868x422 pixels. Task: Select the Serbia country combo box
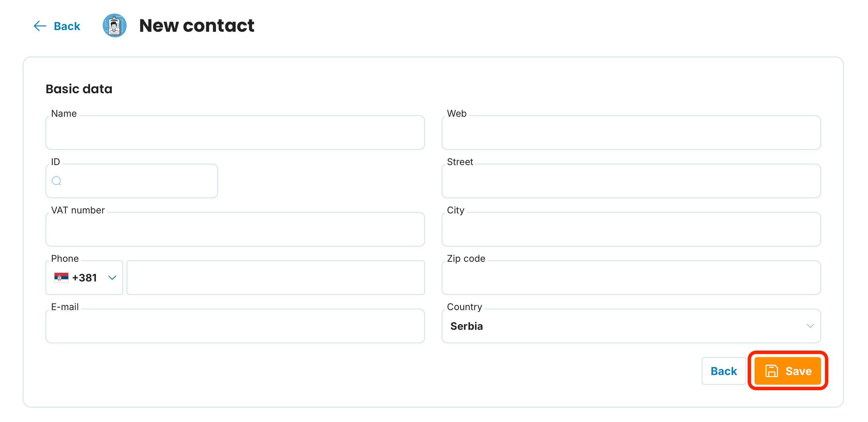click(631, 326)
